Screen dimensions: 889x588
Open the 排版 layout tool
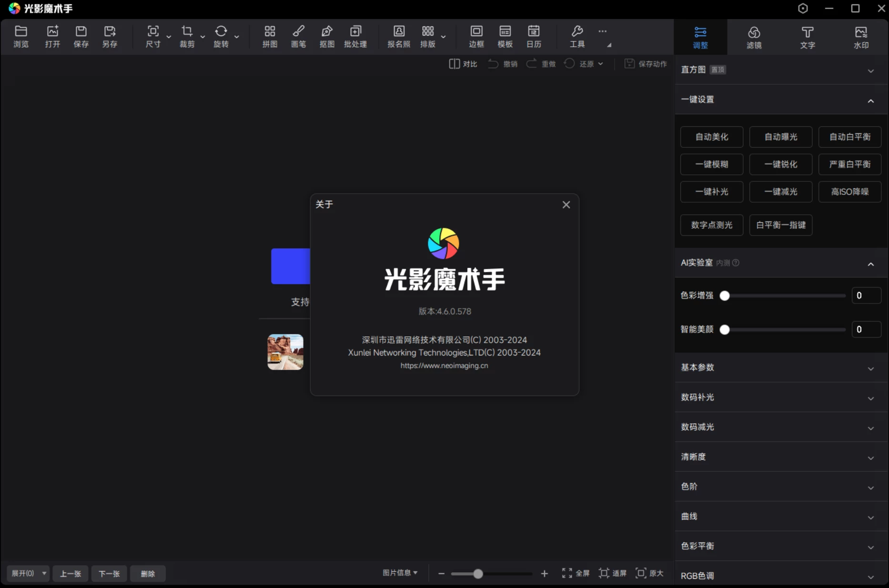click(428, 37)
